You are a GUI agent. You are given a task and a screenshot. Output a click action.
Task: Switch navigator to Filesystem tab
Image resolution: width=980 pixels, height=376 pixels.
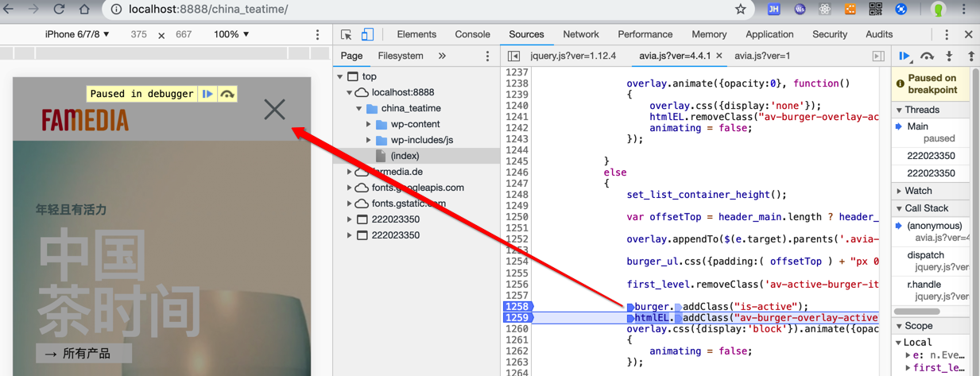point(401,56)
